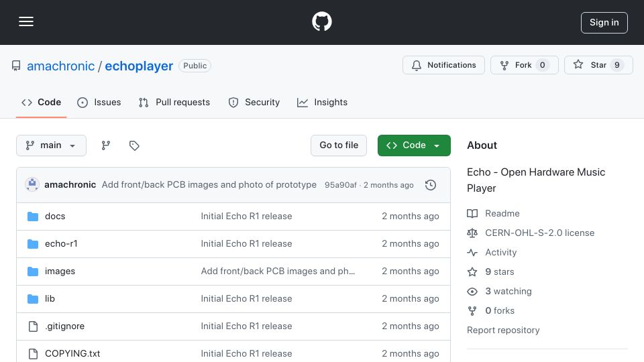Open lib row's Initial Echo R1 release commit

[x=246, y=299]
